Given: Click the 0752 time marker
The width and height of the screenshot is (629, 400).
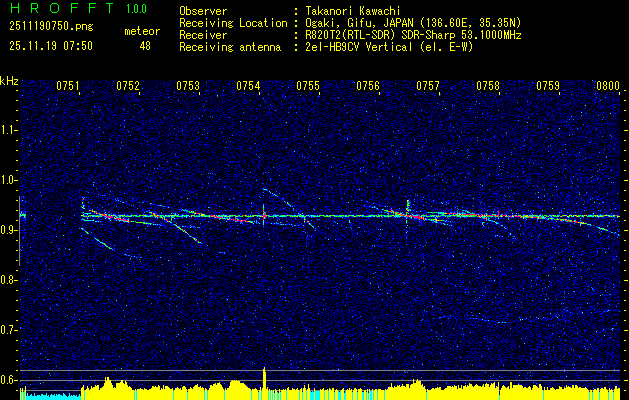Looking at the screenshot, I should (x=128, y=86).
